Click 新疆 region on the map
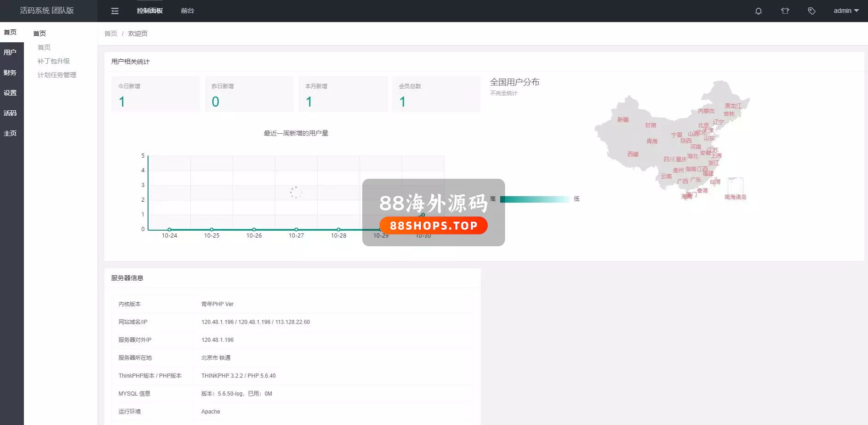Screen dimensions: 868x425 622,120
